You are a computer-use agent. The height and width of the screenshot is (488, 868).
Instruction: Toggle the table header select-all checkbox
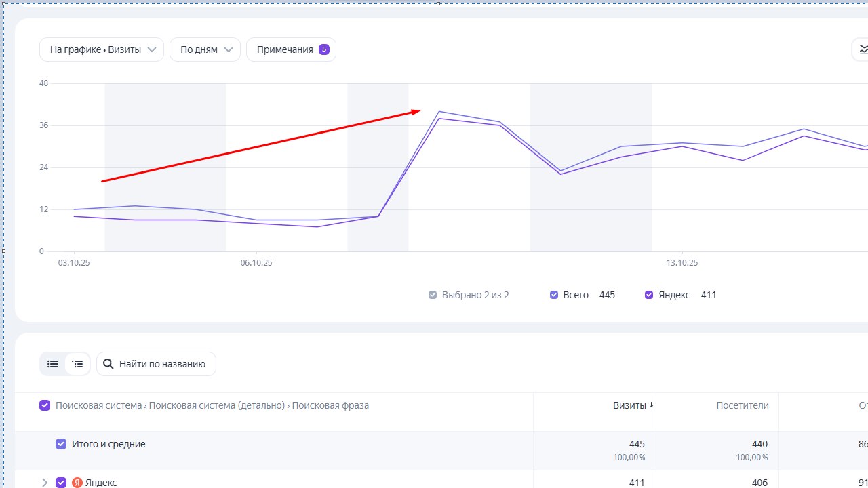tap(45, 405)
